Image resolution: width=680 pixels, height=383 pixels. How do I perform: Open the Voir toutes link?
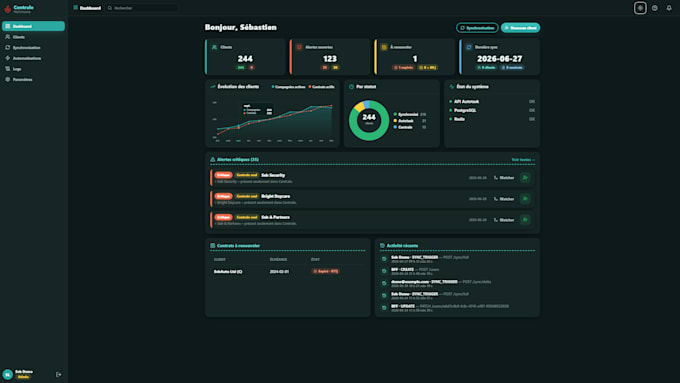523,160
